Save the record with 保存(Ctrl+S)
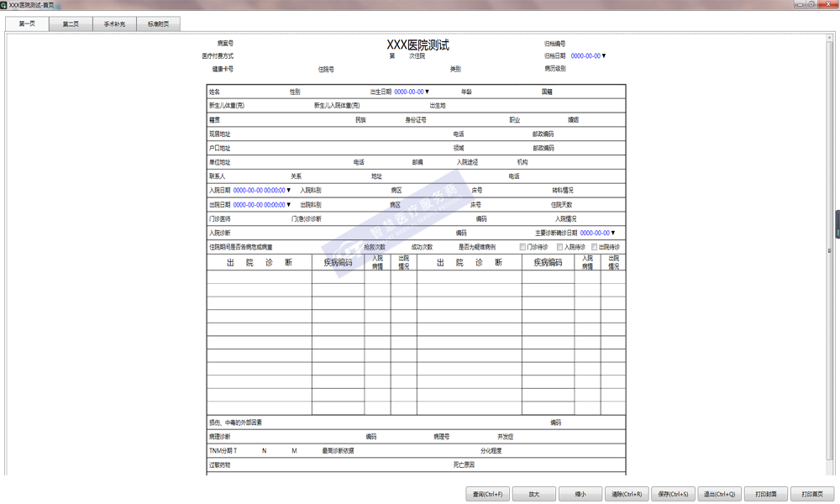840x504 pixels. [x=673, y=495]
